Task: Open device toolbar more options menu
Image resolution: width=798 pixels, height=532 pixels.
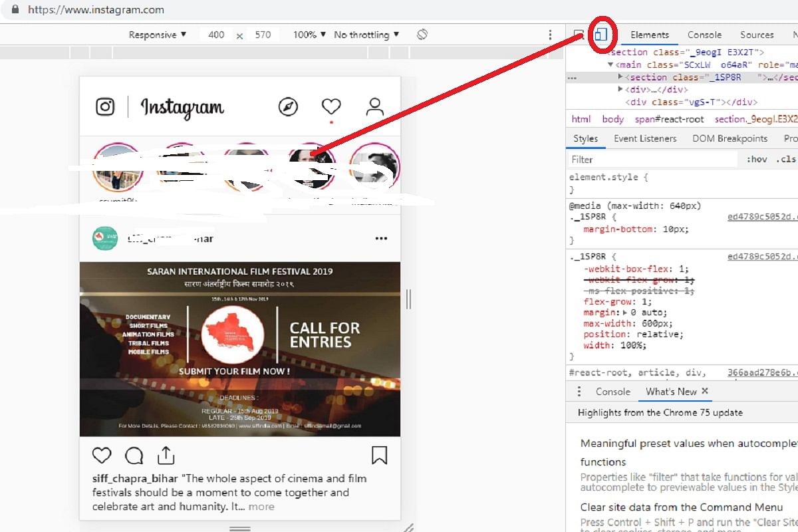Action: 550,35
